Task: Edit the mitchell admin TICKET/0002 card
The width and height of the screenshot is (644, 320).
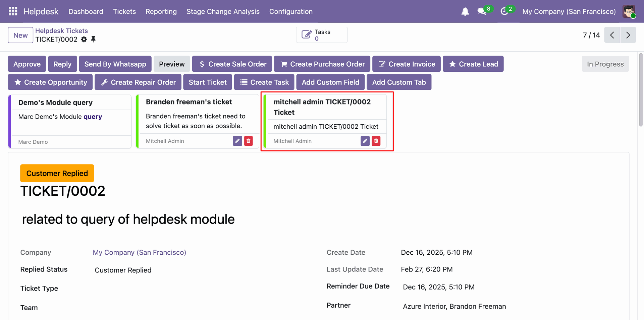Action: coord(365,141)
